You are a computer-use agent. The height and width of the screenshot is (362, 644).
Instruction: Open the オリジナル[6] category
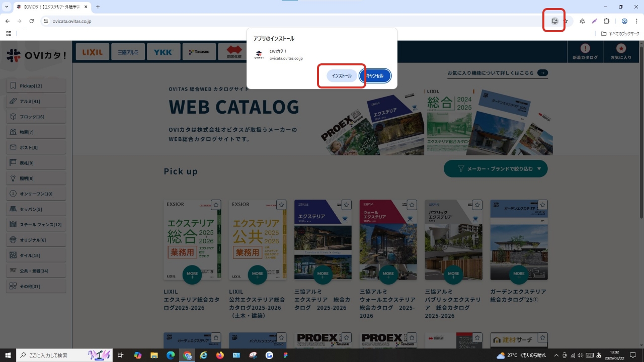36,240
